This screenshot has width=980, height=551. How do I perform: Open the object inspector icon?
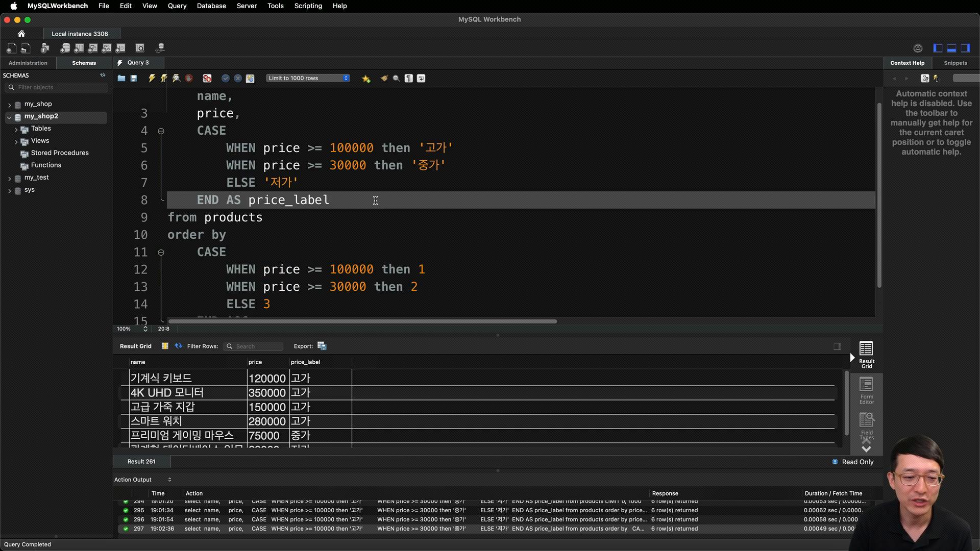tap(45, 48)
